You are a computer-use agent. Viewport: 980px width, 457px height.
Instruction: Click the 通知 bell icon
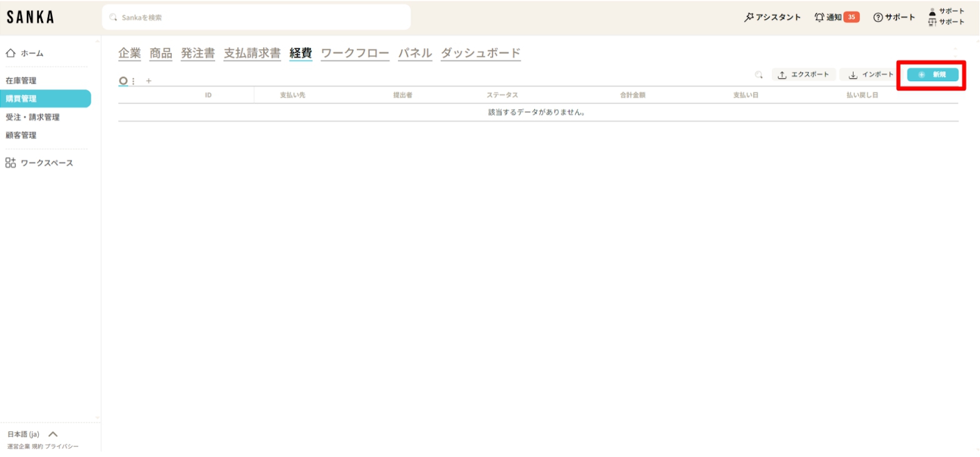(819, 17)
